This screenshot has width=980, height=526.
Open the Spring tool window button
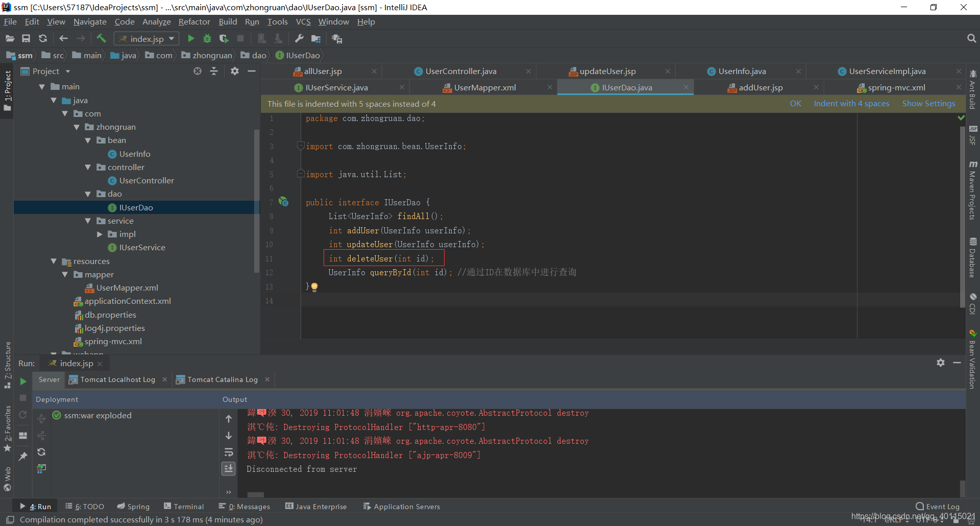point(133,507)
